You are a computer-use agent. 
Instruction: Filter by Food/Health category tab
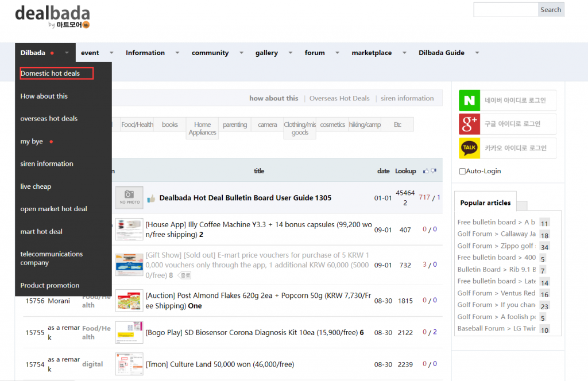tap(137, 125)
